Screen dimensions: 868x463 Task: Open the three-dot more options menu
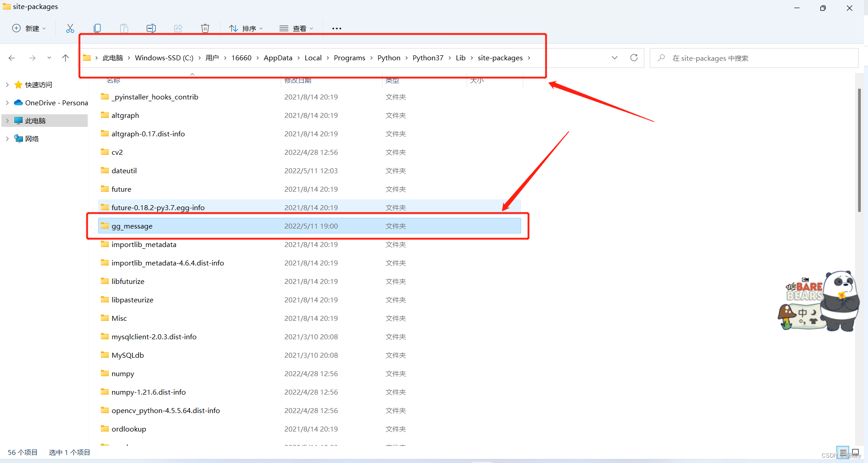pos(337,28)
